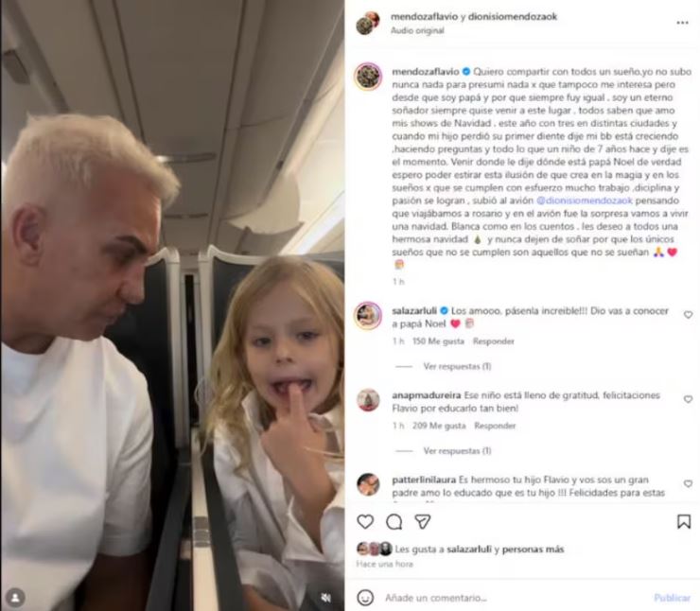Share post with the paper plane icon
Image resolution: width=700 pixels, height=611 pixels.
pyautogui.click(x=422, y=521)
